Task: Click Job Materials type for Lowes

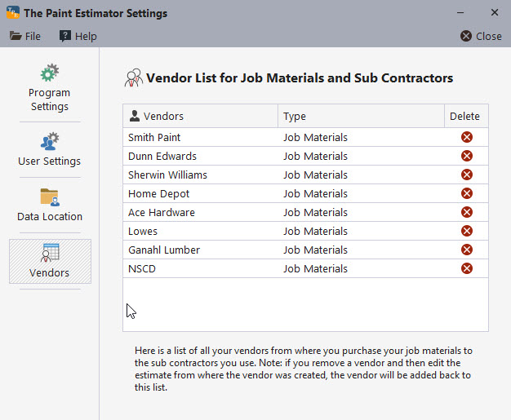Action: (x=315, y=232)
